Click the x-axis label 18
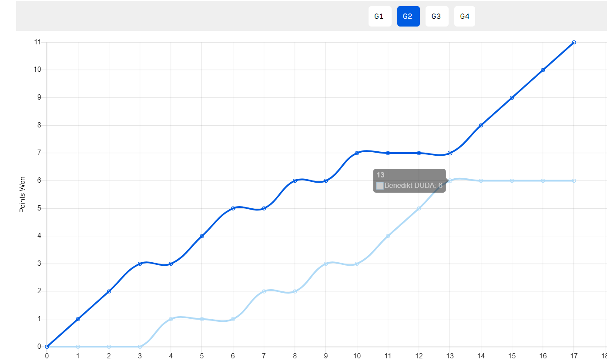The image size is (607, 364). 604,355
